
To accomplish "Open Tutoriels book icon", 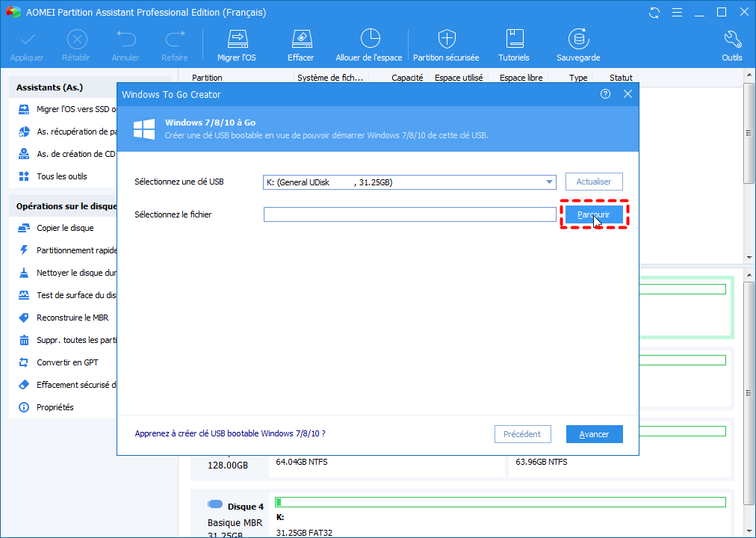I will pyautogui.click(x=514, y=39).
